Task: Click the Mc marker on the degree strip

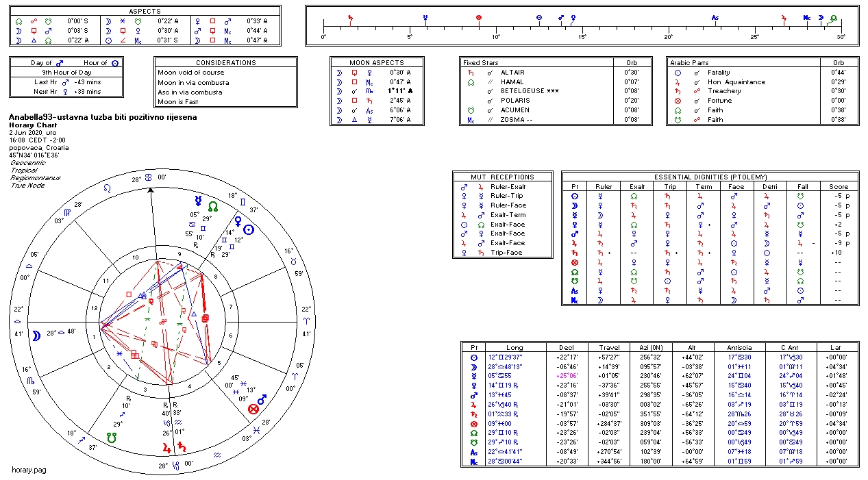Action: [807, 17]
